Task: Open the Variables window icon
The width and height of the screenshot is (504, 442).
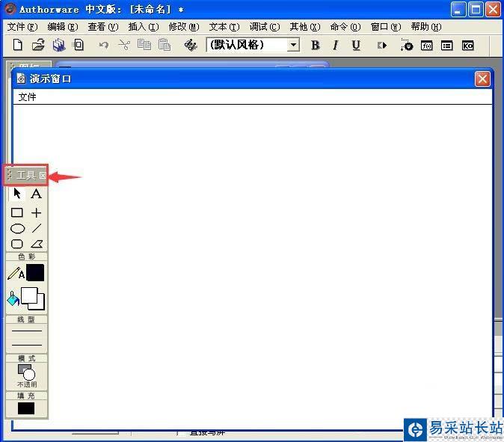Action: (446, 46)
